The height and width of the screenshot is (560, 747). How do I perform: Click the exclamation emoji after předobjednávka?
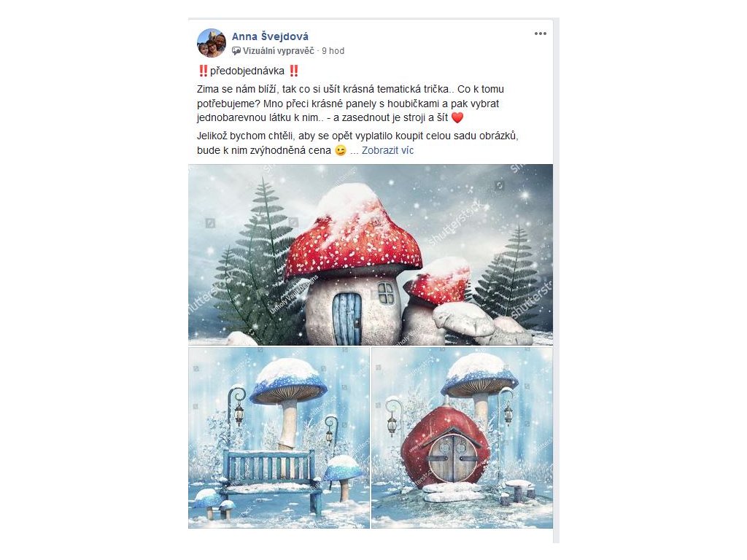click(x=294, y=71)
